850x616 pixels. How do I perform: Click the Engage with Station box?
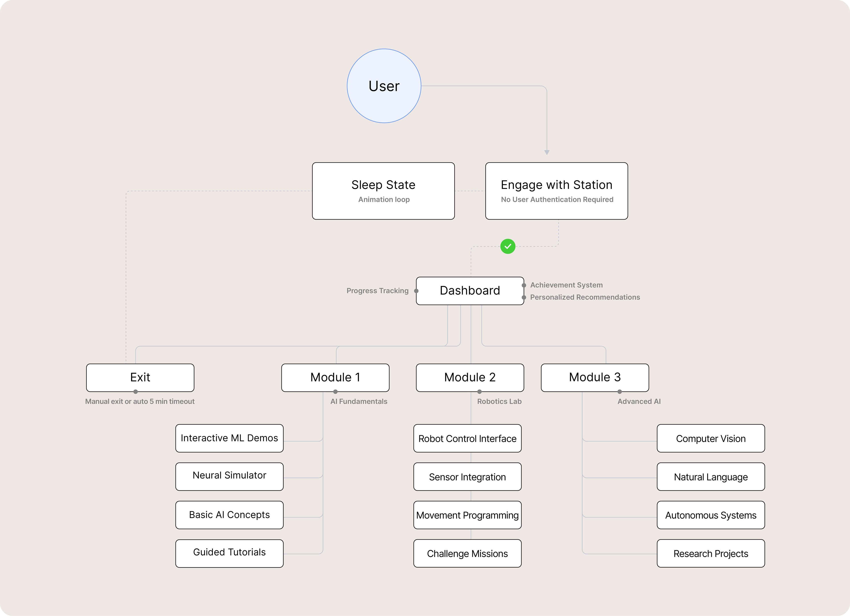556,191
